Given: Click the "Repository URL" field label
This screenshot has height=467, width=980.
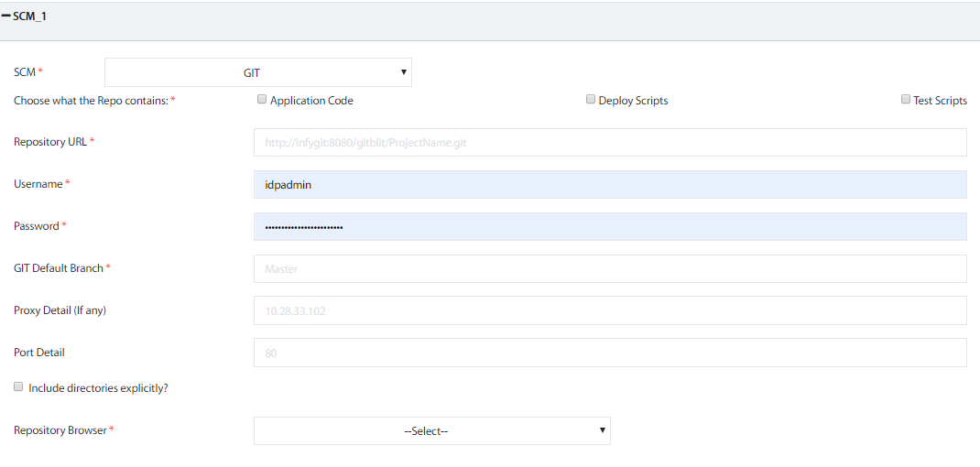Looking at the screenshot, I should (x=50, y=142).
